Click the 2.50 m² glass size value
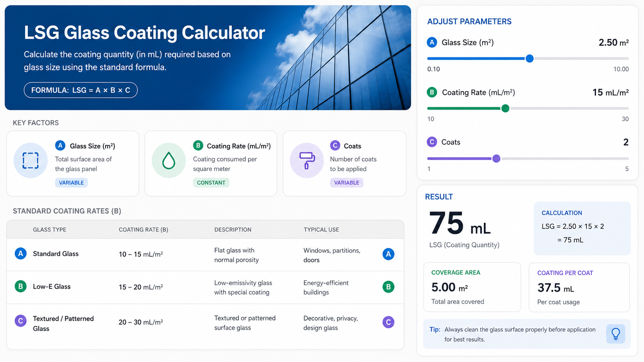 click(614, 42)
